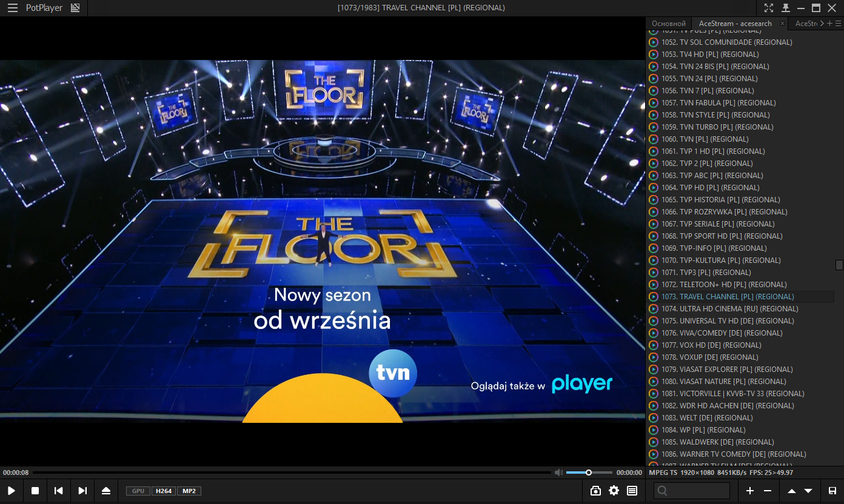The width and height of the screenshot is (844, 504).
Task: Move the selected playlist item down
Action: click(808, 491)
